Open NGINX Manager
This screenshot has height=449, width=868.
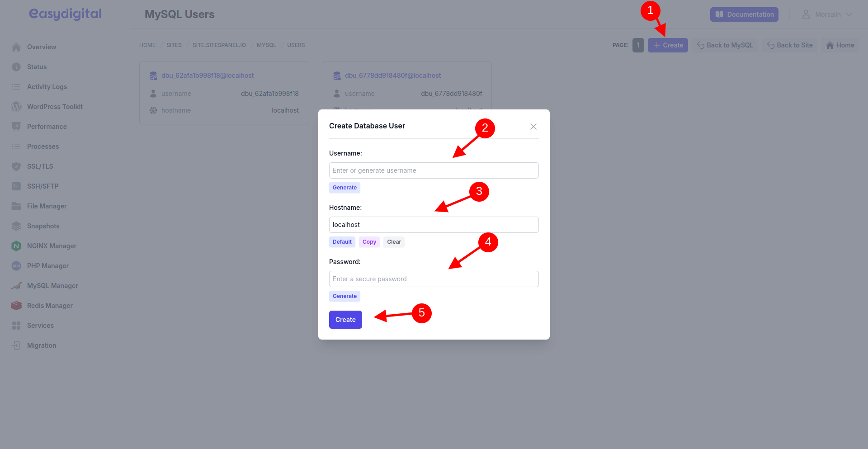(x=51, y=246)
